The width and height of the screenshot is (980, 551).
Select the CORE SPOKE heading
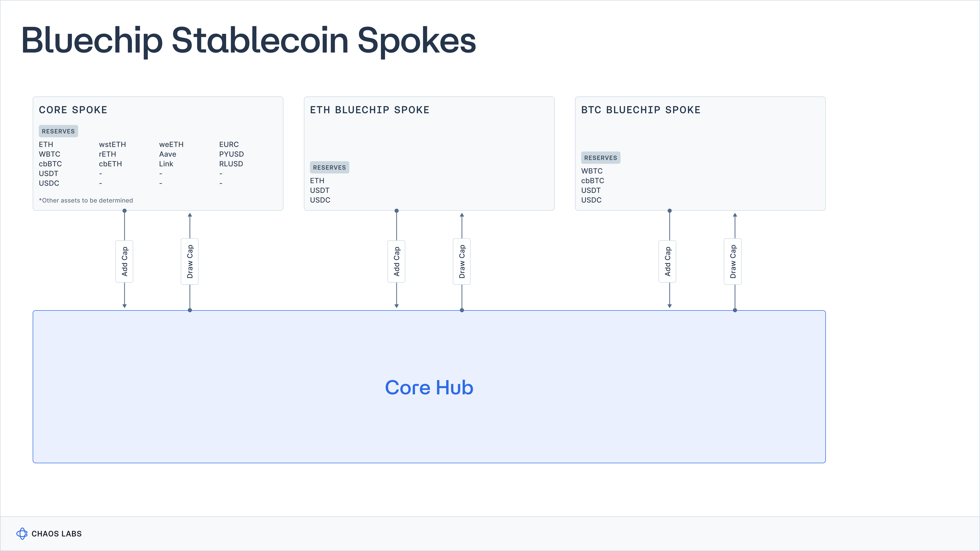point(73,110)
